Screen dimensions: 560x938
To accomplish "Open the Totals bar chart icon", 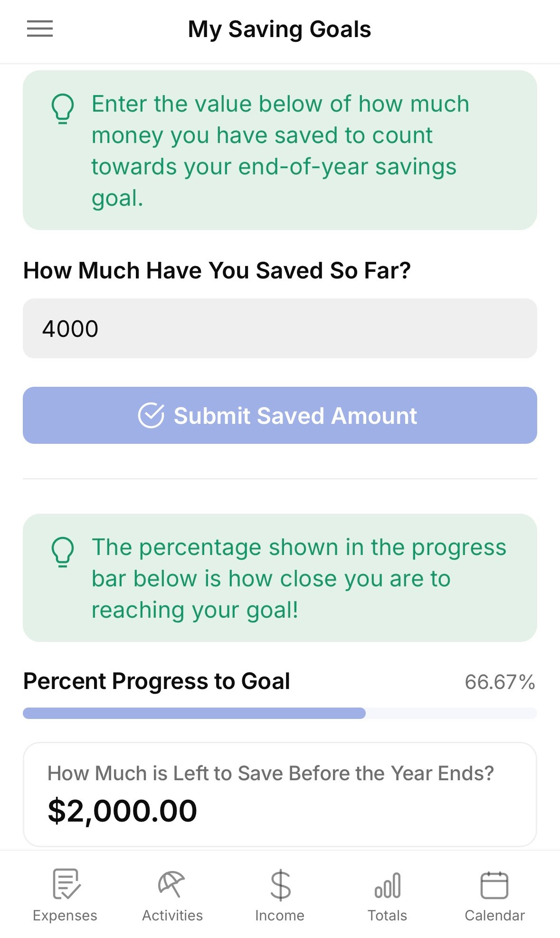I will pos(388,886).
